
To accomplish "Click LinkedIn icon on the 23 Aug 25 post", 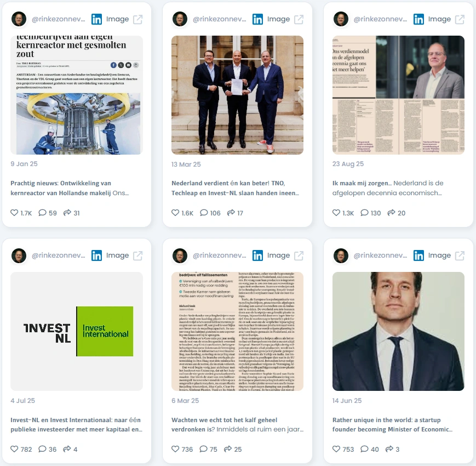I will point(418,19).
